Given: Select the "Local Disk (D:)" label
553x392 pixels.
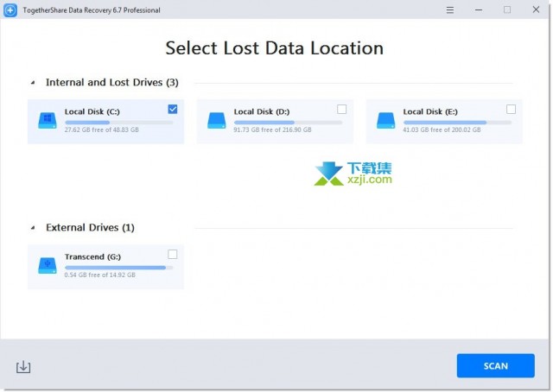Looking at the screenshot, I should pyautogui.click(x=262, y=111).
